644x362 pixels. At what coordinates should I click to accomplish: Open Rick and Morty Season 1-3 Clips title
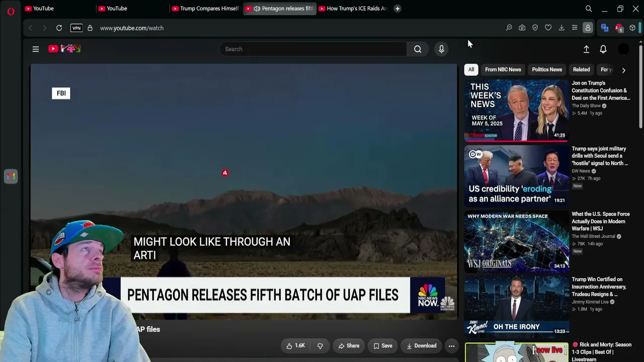[x=602, y=352]
